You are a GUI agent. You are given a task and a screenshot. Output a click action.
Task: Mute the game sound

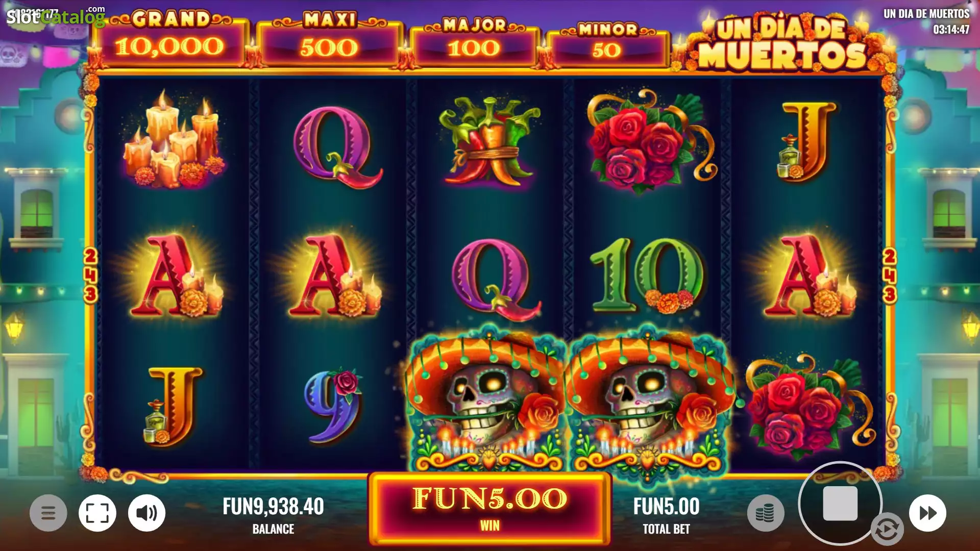146,513
